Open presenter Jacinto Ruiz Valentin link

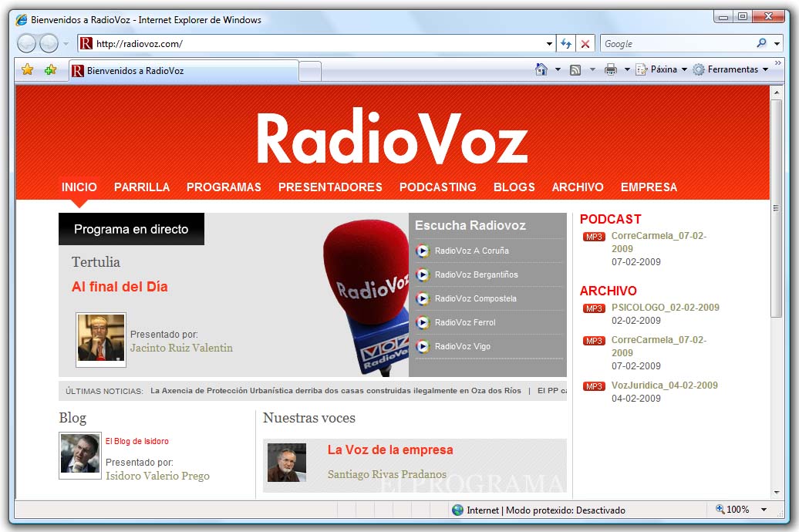click(181, 348)
